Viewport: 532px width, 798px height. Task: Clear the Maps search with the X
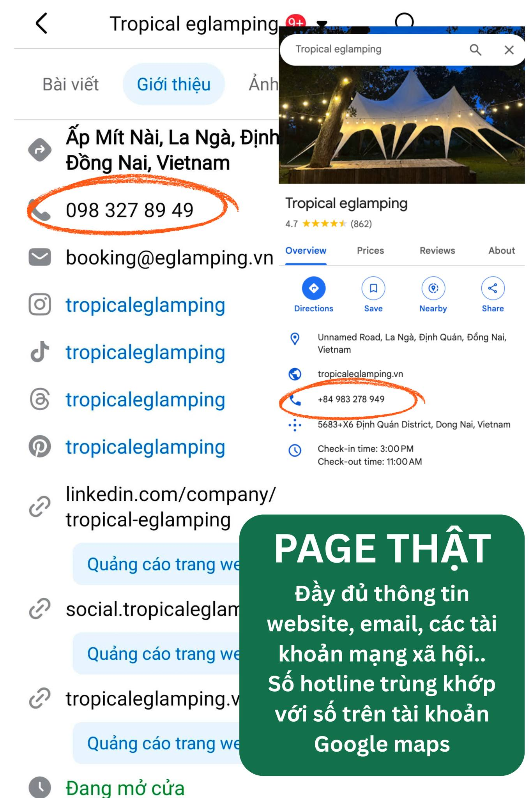(x=509, y=49)
